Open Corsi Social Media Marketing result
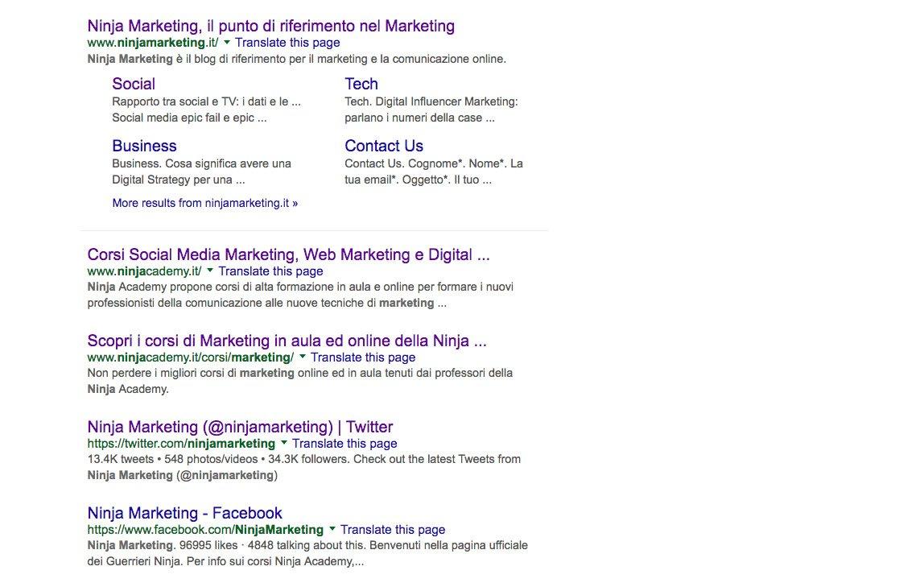 click(288, 254)
